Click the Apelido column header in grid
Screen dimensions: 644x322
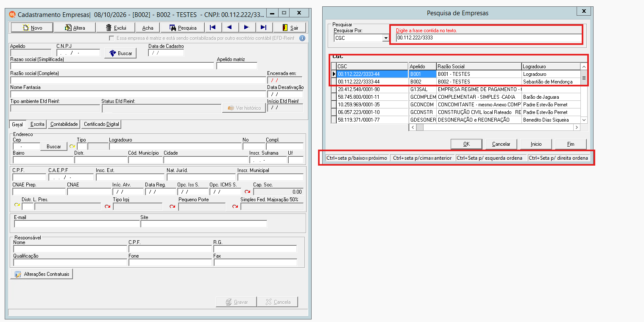pos(422,67)
